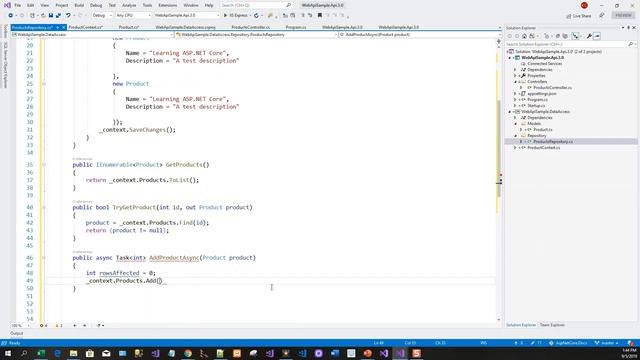Open the Debug menu
The image size is (640, 360).
[96, 5]
